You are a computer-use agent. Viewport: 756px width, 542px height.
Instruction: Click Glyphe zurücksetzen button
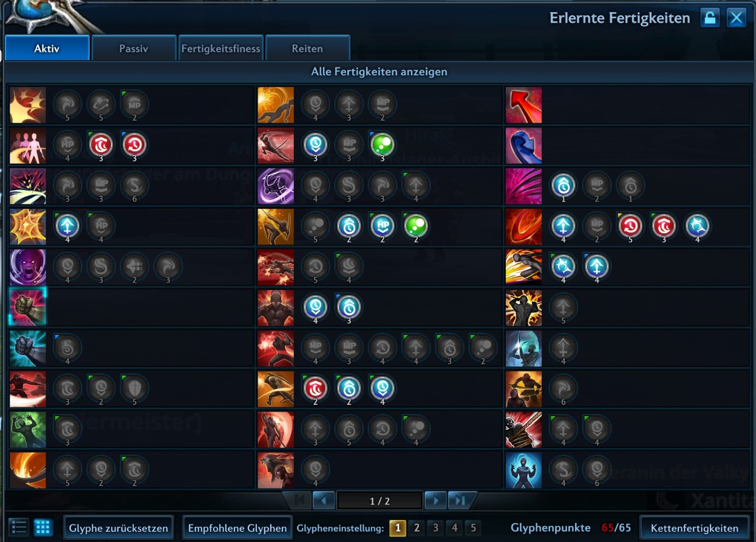click(x=118, y=528)
